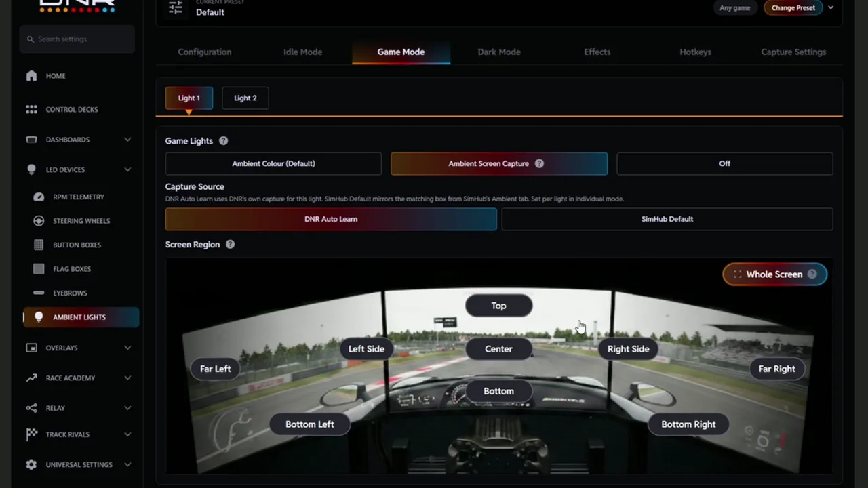Focus the Search settings field
868x488 pixels.
(77, 39)
